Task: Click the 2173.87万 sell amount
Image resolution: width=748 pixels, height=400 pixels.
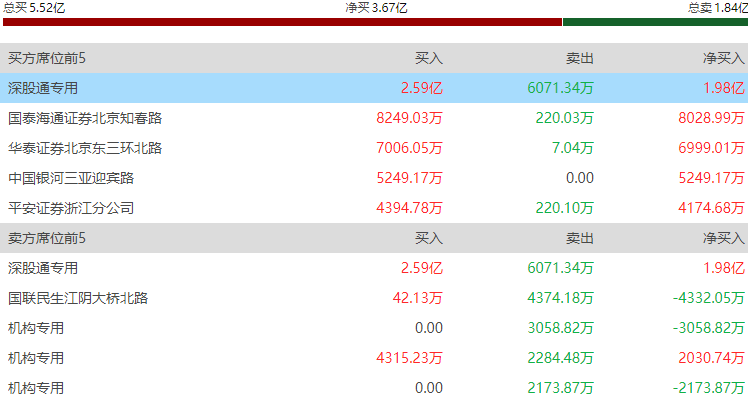Action: pyautogui.click(x=561, y=388)
